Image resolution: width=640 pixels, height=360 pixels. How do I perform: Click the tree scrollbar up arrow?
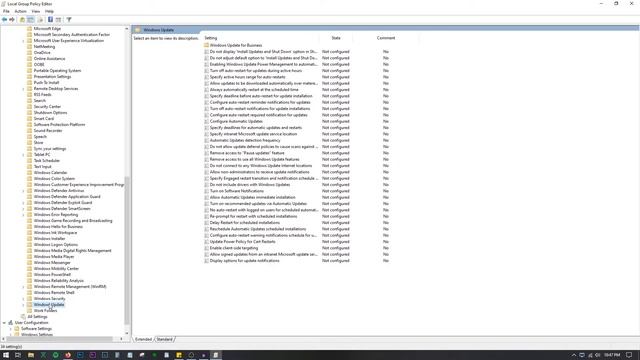click(x=127, y=29)
